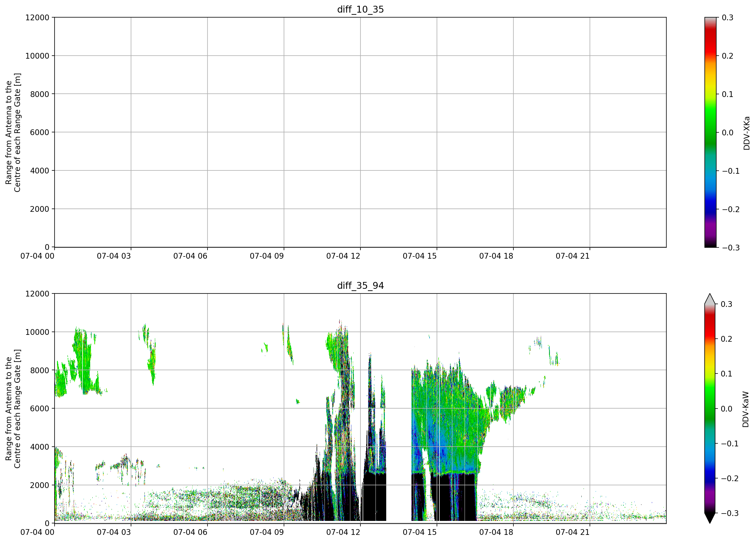Click "07-04 00" on the diff_10_35 x-axis

pyautogui.click(x=37, y=256)
